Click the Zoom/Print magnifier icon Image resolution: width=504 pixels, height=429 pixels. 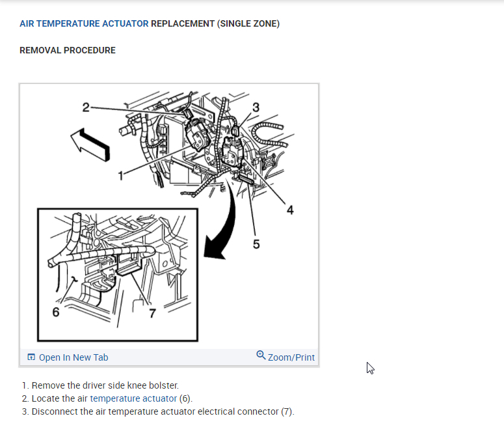click(x=261, y=355)
